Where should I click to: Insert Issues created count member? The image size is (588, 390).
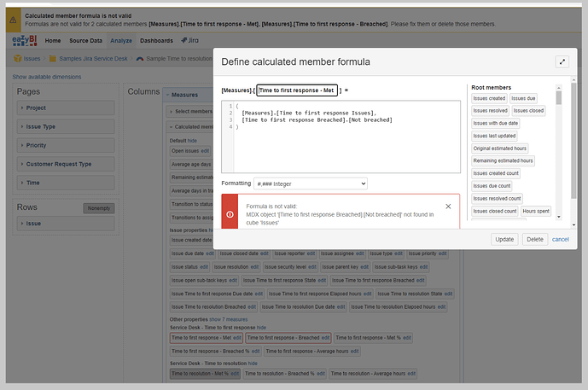[x=496, y=173]
